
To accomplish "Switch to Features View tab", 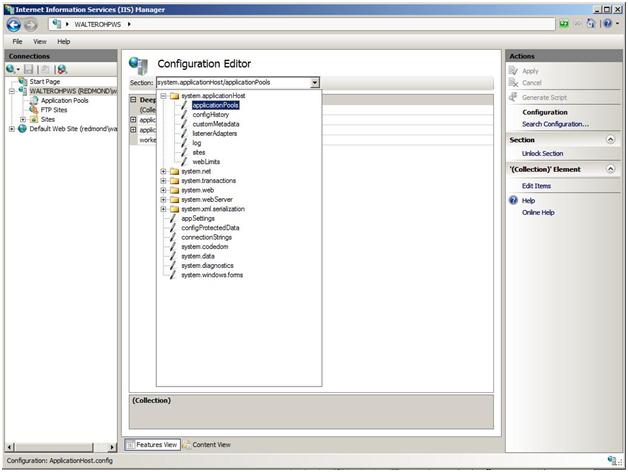I will pyautogui.click(x=152, y=445).
